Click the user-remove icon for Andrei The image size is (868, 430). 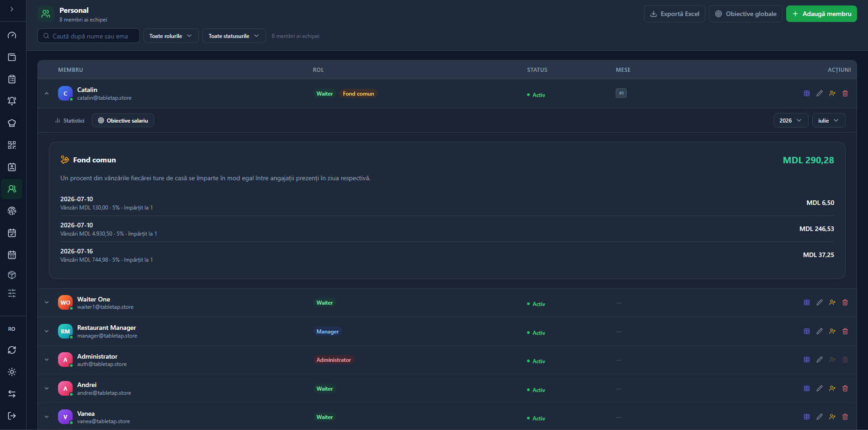(832, 388)
